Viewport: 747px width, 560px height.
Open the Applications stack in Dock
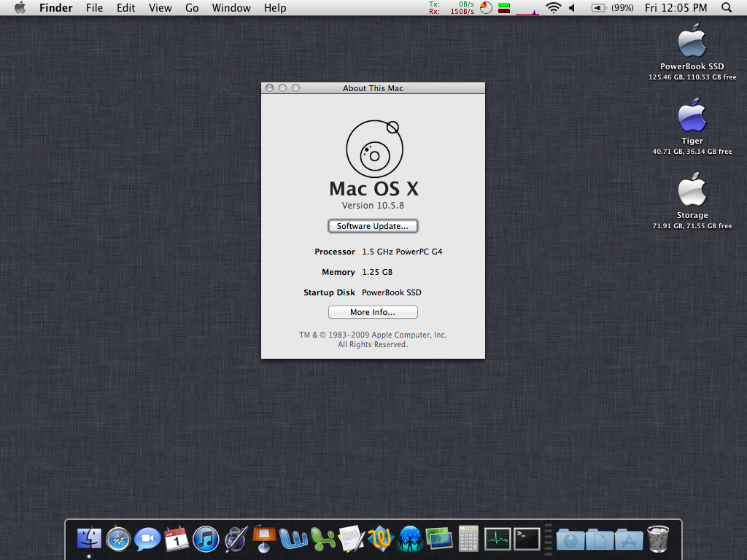(629, 540)
